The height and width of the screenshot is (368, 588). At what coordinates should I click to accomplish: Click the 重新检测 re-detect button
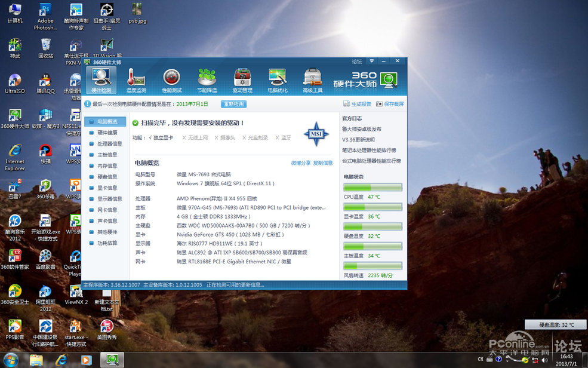click(x=233, y=104)
